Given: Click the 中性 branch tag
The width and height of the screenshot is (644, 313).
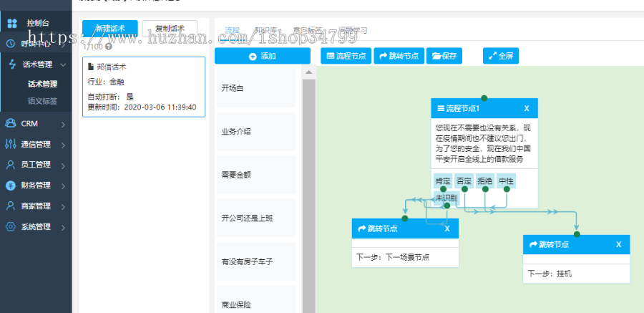Looking at the screenshot, I should coord(506,181).
